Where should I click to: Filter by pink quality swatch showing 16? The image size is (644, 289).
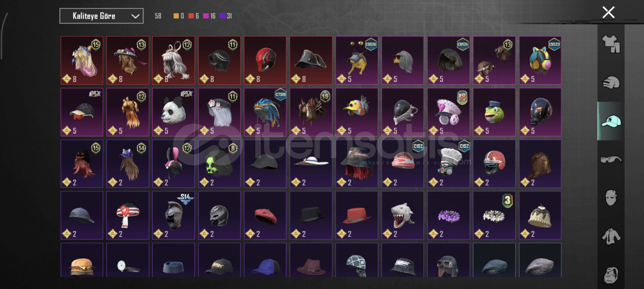tap(209, 16)
